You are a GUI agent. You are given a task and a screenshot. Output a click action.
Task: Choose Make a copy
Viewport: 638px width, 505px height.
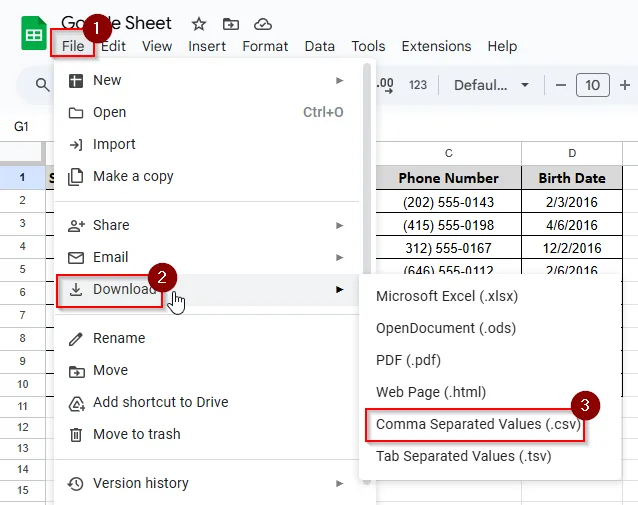click(206, 176)
